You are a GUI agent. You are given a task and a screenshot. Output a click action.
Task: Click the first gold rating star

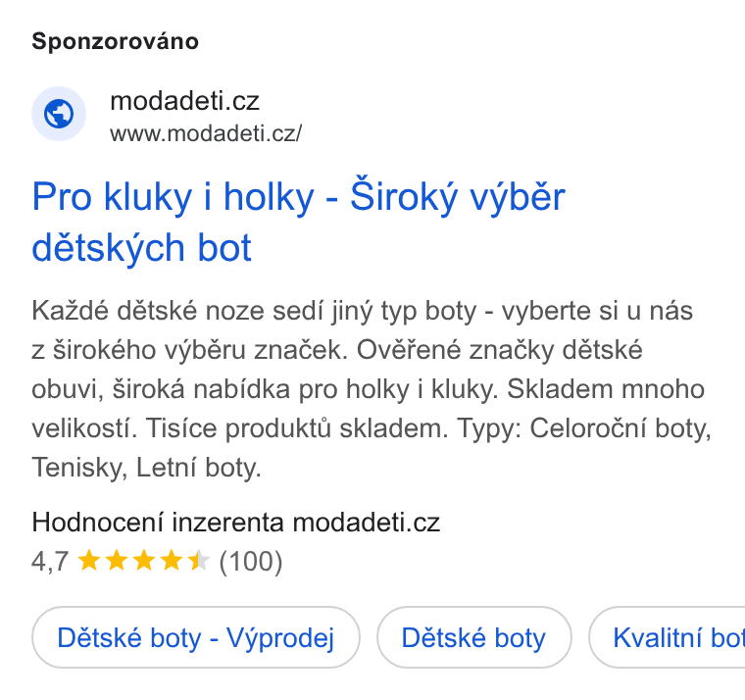[x=89, y=560]
